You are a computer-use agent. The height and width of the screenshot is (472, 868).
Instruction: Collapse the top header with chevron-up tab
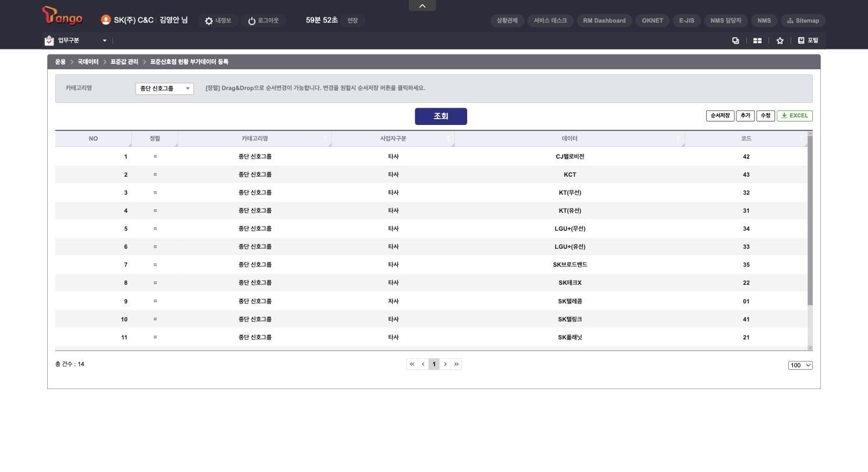pos(422,5)
